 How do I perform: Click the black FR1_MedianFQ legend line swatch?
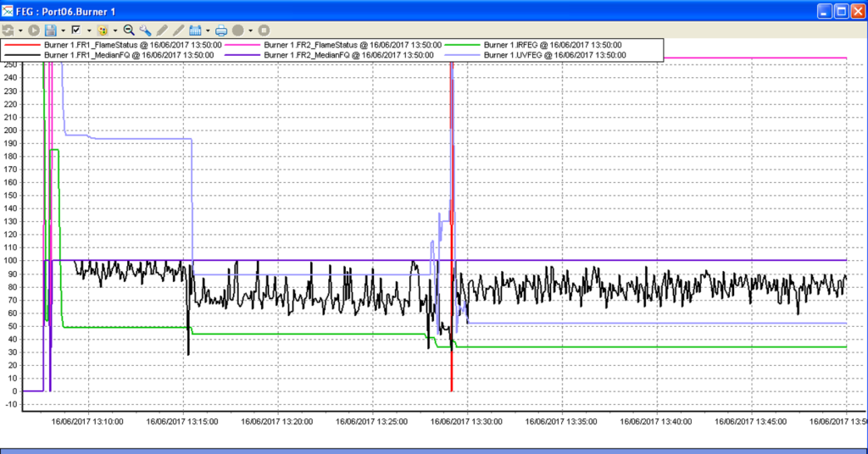pos(23,55)
